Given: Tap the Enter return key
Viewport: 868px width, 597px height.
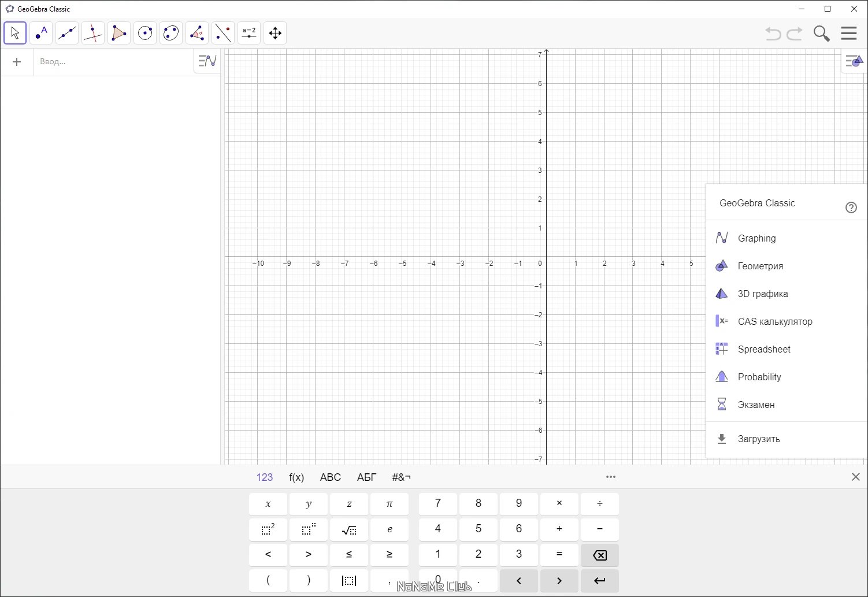Looking at the screenshot, I should (600, 581).
